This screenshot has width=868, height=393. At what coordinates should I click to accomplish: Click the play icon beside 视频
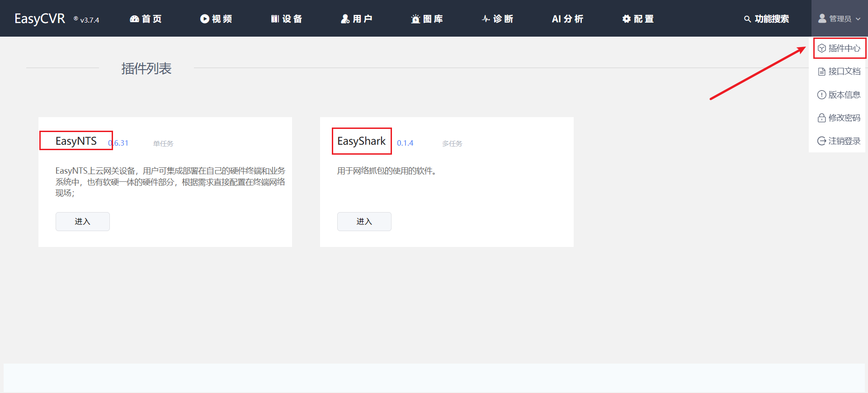(205, 19)
